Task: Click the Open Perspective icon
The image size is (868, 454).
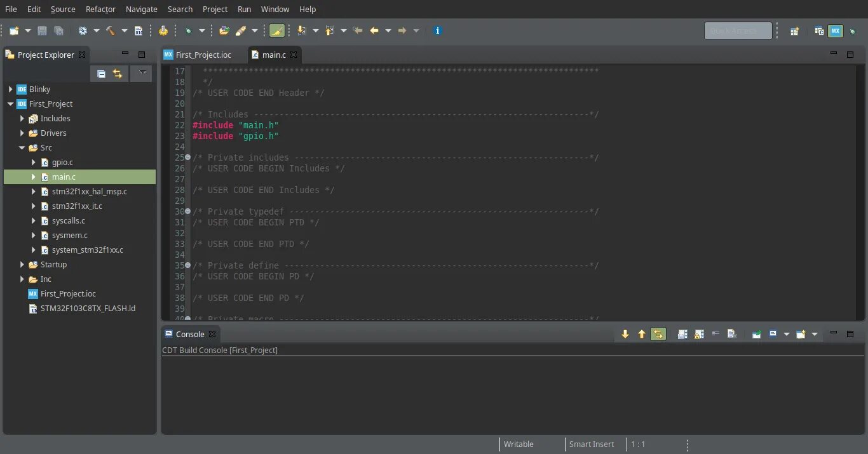Action: click(794, 30)
